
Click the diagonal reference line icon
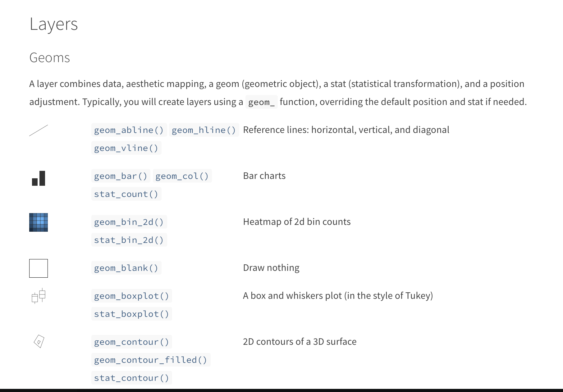39,130
